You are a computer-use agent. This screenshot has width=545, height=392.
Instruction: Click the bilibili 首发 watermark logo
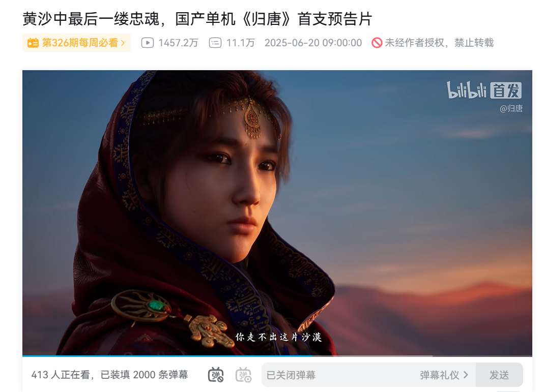point(484,91)
